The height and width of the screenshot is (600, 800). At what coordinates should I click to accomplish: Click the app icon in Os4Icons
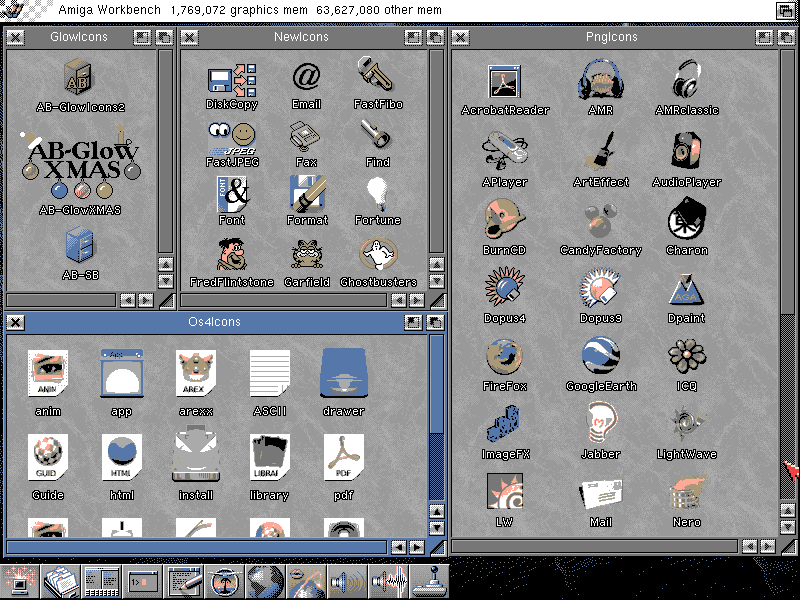click(121, 374)
